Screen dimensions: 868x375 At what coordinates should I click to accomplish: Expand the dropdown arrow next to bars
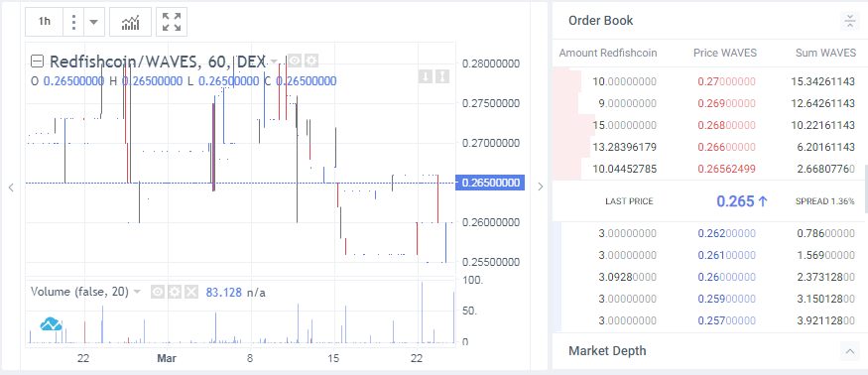93,22
